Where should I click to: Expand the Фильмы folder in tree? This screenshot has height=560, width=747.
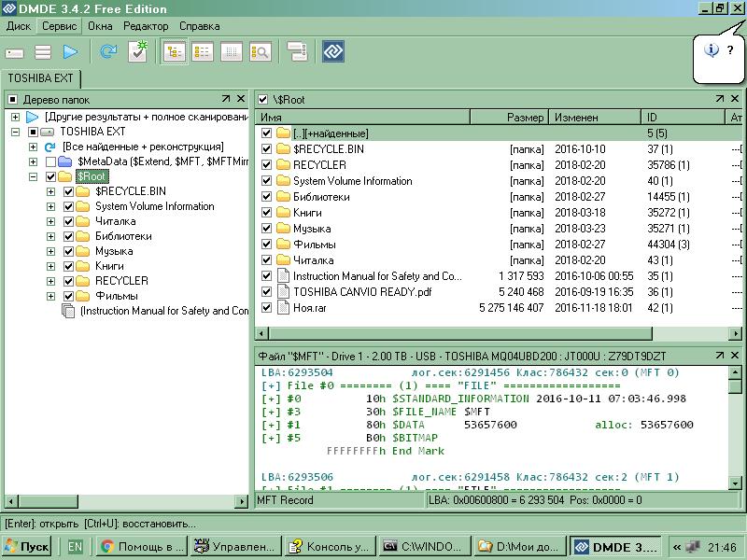(51, 296)
